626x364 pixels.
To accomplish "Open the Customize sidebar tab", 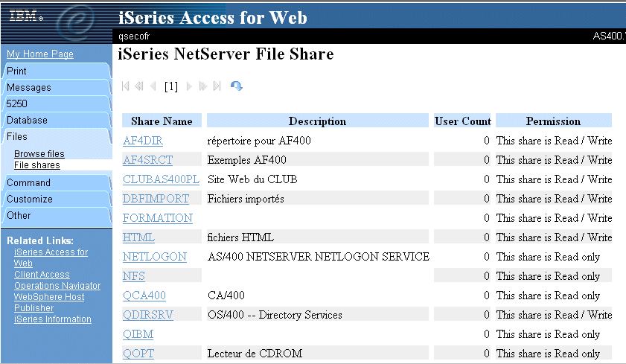I will click(57, 199).
